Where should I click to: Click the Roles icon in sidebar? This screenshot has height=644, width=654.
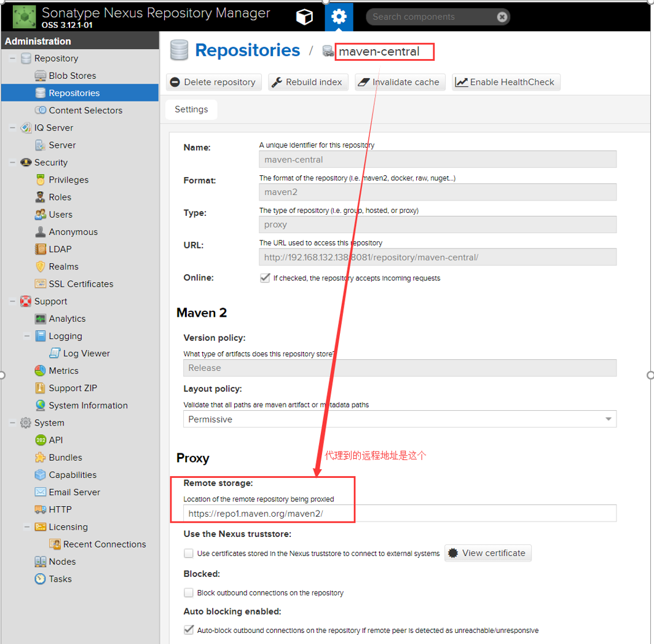[x=41, y=197]
